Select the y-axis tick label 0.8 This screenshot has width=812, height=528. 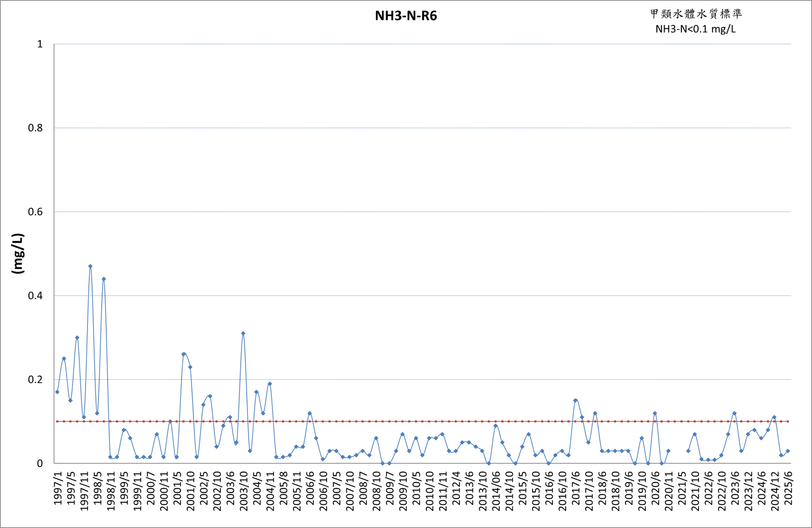point(35,128)
